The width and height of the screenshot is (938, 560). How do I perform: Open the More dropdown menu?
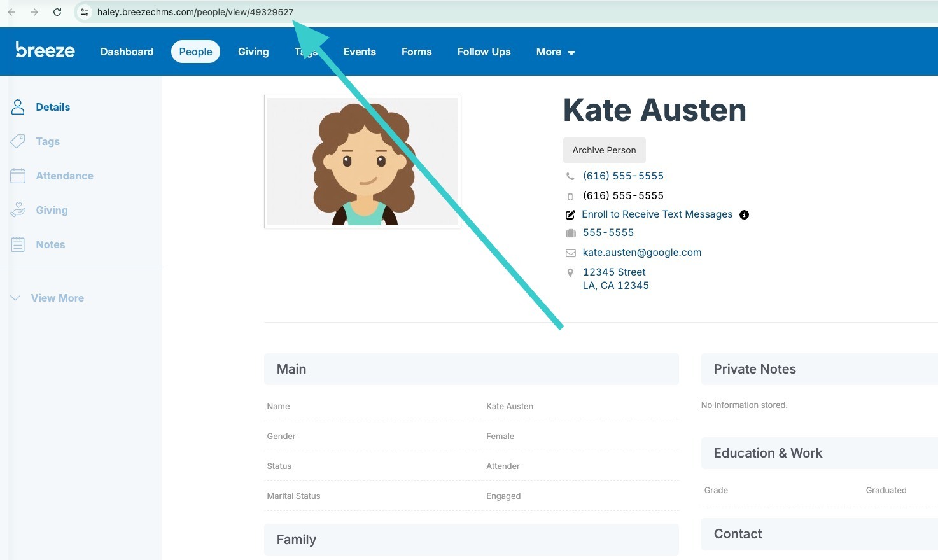(556, 52)
